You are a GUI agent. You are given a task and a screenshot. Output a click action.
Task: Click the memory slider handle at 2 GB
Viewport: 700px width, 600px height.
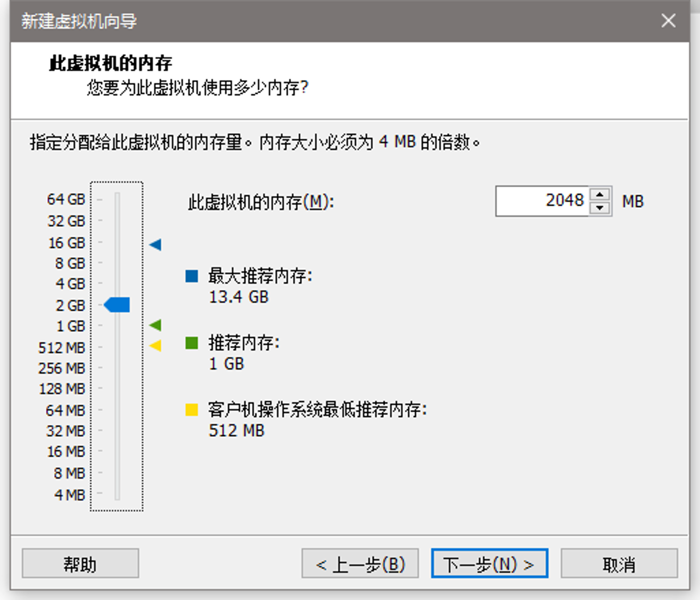(117, 305)
